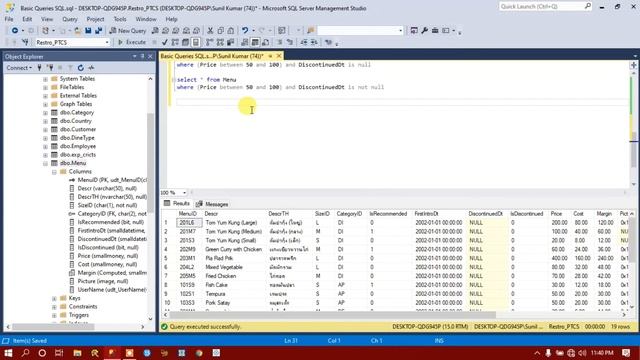
Task: Open the Toolbox icon
Action: pos(435,31)
